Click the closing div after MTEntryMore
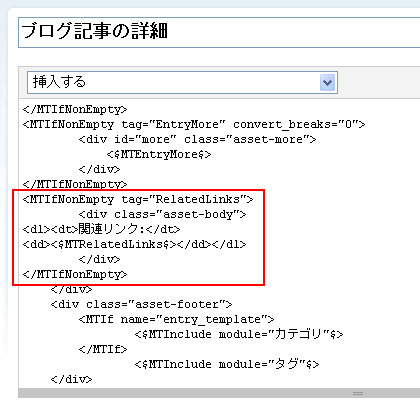420x412 pixels. tap(99, 169)
